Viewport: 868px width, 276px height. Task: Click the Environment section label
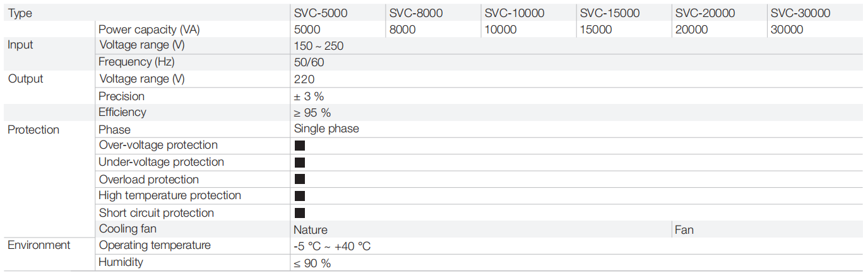tap(39, 245)
